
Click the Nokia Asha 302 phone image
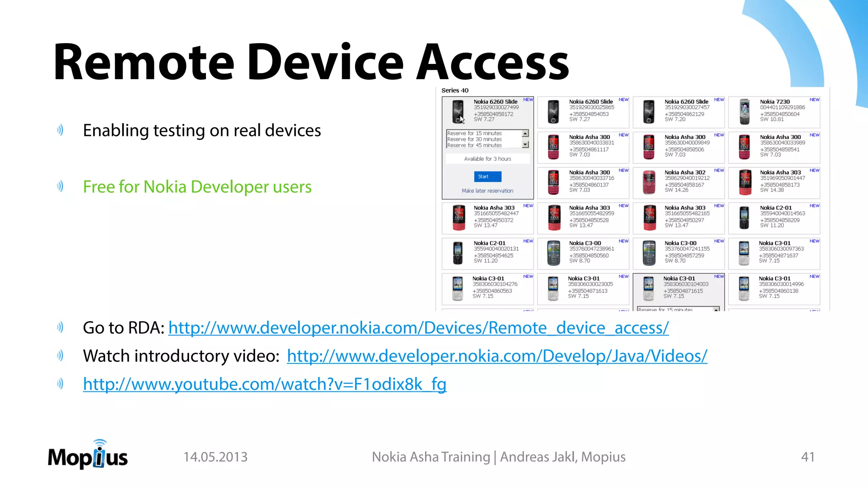649,183
